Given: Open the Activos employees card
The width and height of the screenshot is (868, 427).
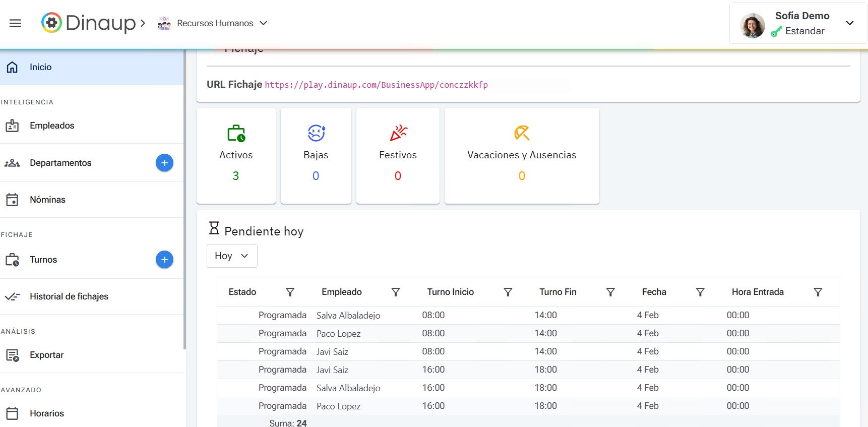Looking at the screenshot, I should pos(236,155).
